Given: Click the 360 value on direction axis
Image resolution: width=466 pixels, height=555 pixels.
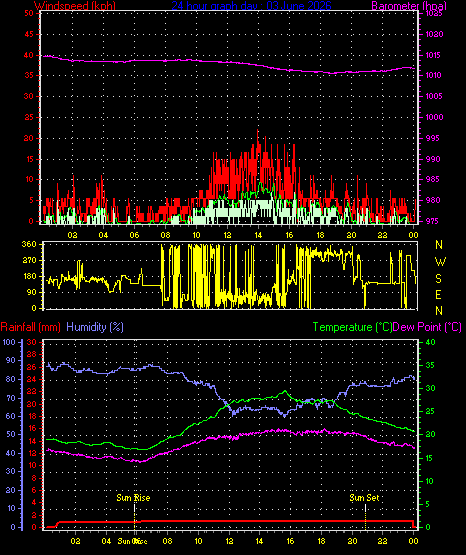Looking at the screenshot, I should [x=29, y=245].
